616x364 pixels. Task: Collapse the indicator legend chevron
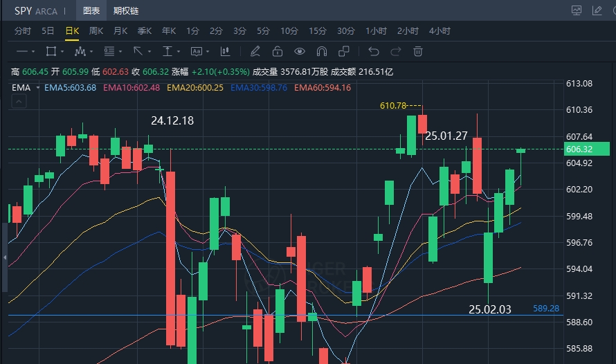pos(19,102)
